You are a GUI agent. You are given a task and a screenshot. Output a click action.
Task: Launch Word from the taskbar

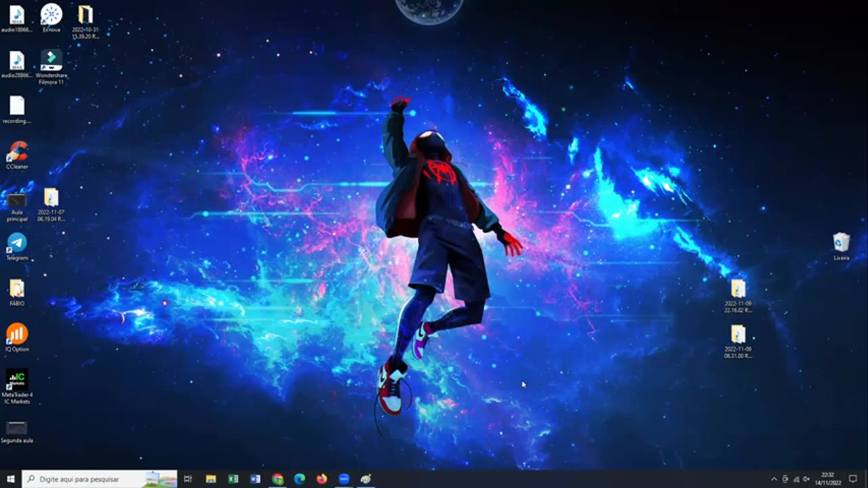point(256,479)
